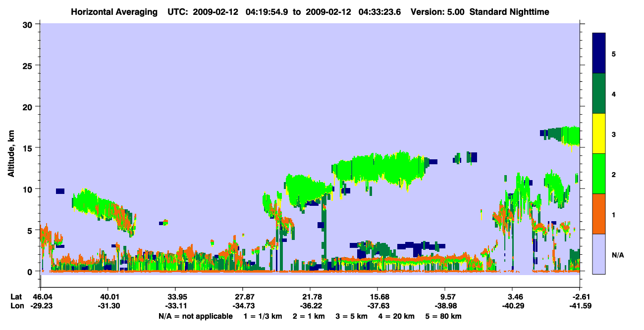Click the start time '04:19:54.9' in the title

pos(268,11)
